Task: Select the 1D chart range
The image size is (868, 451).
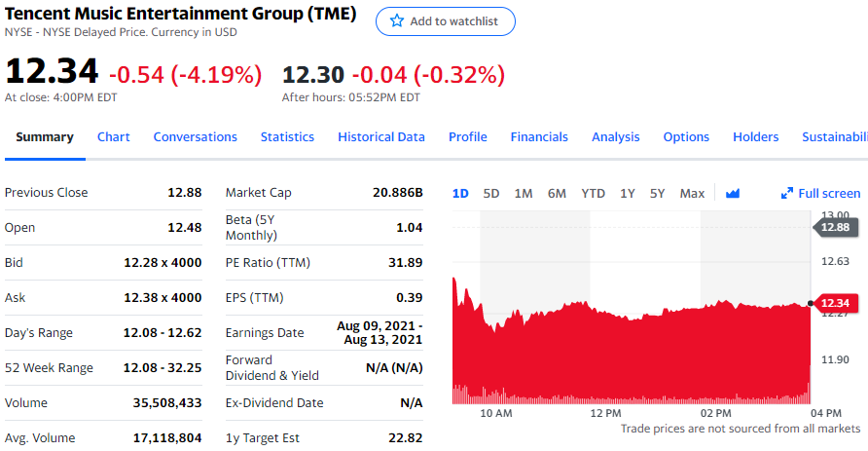Action: pos(460,194)
